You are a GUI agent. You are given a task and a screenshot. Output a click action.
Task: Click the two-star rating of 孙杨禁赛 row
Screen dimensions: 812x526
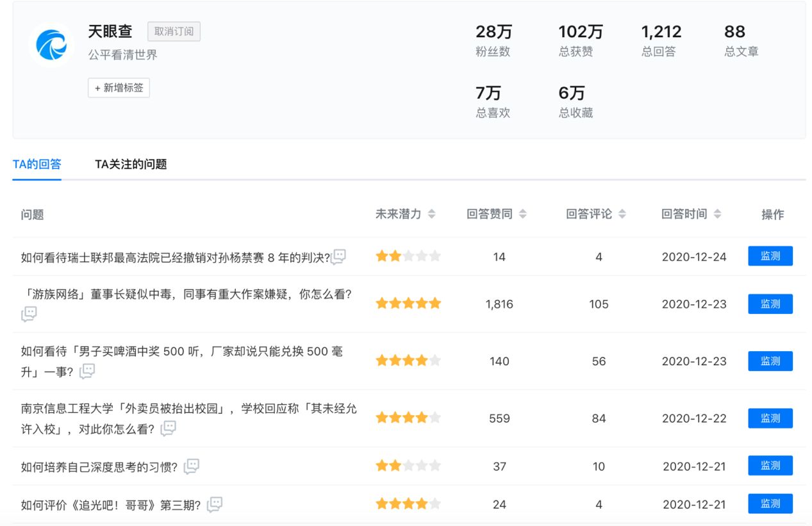[408, 256]
